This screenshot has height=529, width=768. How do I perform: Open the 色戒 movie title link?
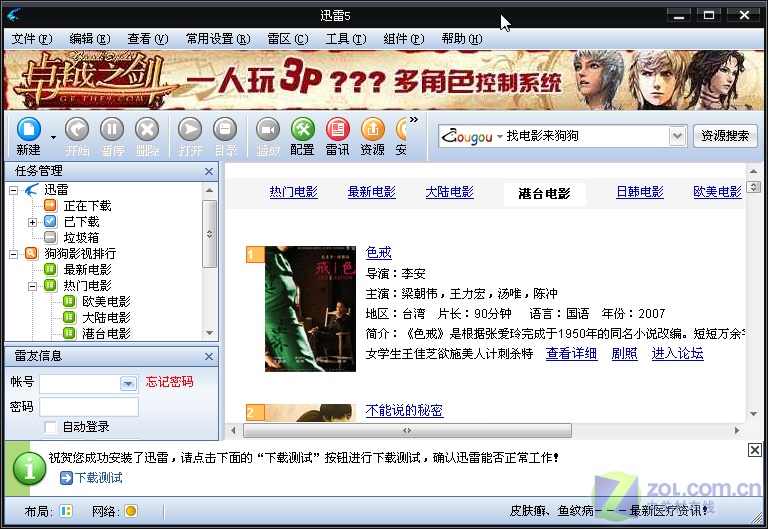(x=379, y=253)
